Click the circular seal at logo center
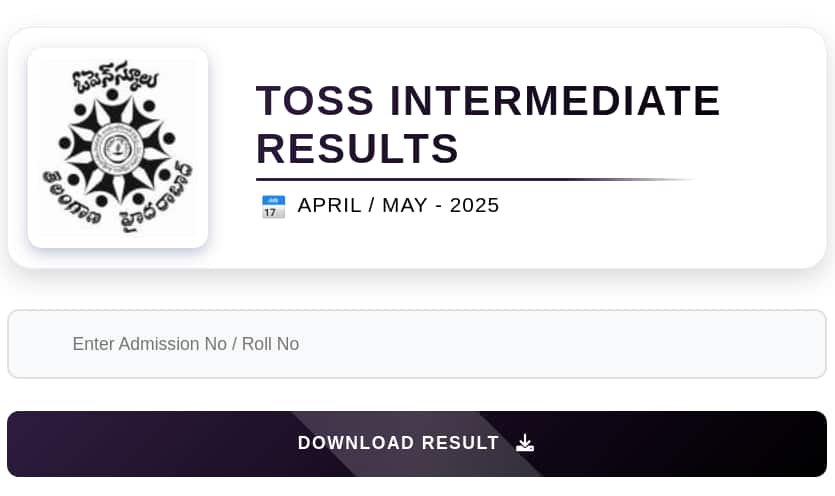Screen dimensions: 835x496 [116, 148]
